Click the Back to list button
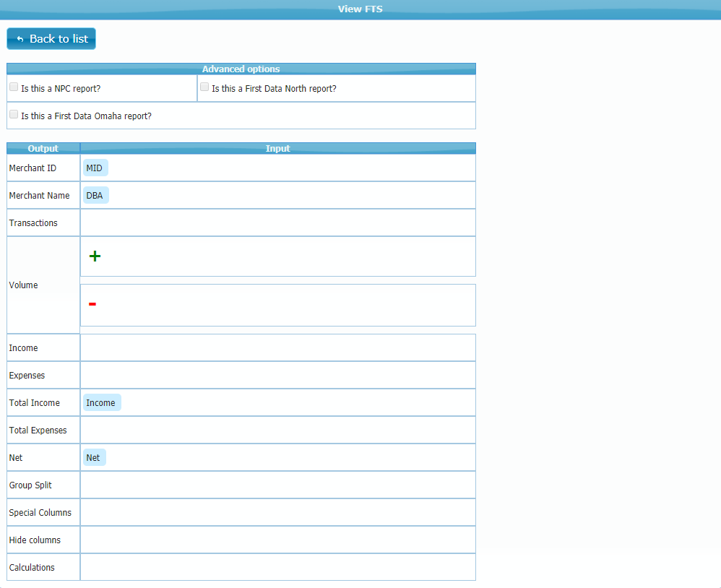 [51, 39]
